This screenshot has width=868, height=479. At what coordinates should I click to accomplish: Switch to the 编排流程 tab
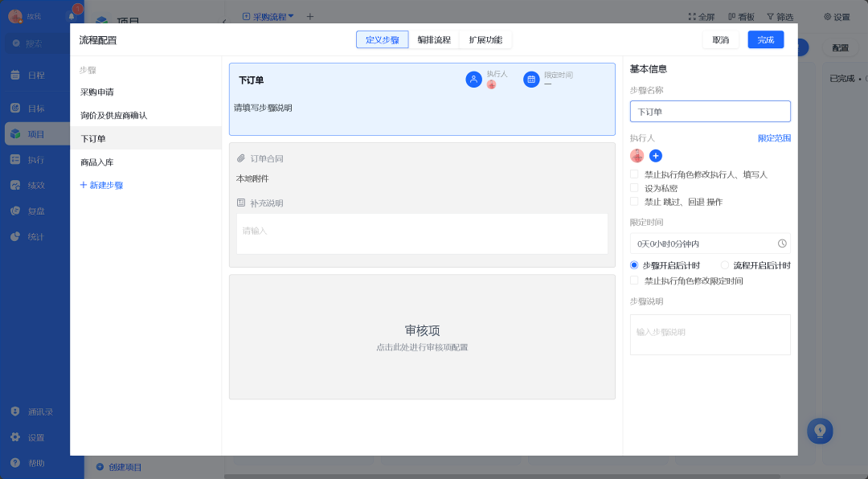tap(433, 39)
